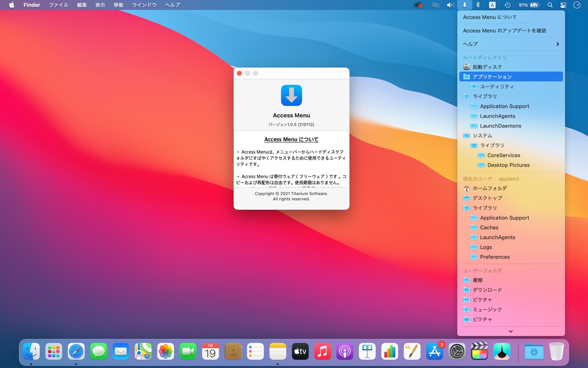Viewport: 588px width, 368px height.
Task: Click the down chevron to show more items
Action: 511,331
